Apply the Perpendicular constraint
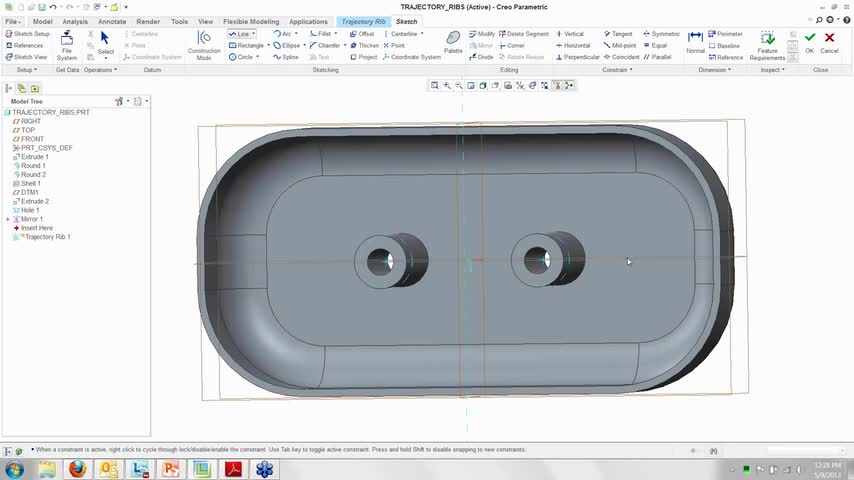Image resolution: width=854 pixels, height=480 pixels. click(576, 57)
